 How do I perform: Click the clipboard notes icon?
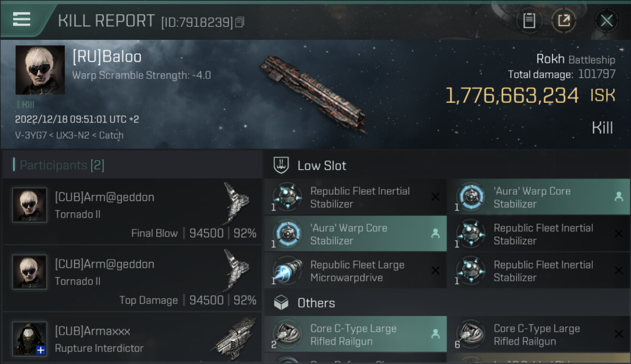529,20
